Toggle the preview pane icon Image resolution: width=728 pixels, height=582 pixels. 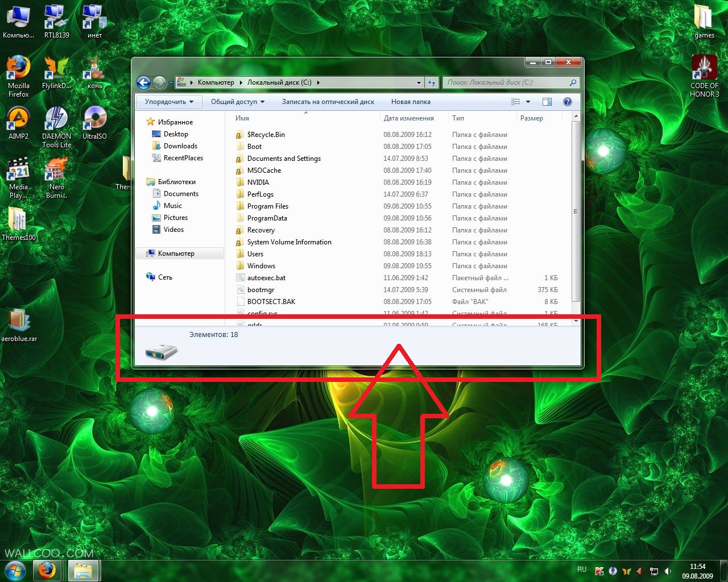tap(547, 102)
